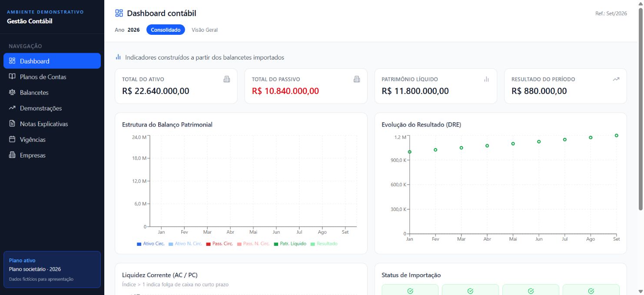Open Planos de Contas book icon
The height and width of the screenshot is (295, 644).
point(12,77)
